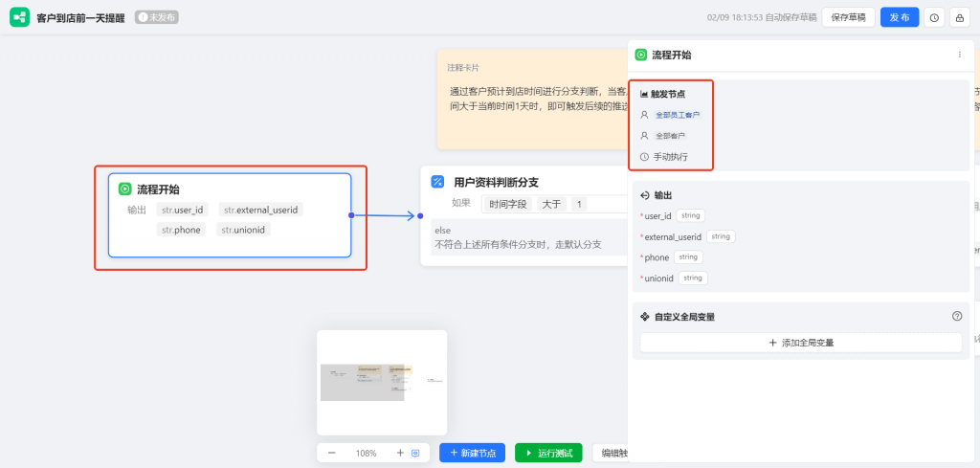Image resolution: width=980 pixels, height=468 pixels.
Task: Click the 108% zoom level value
Action: pos(367,453)
